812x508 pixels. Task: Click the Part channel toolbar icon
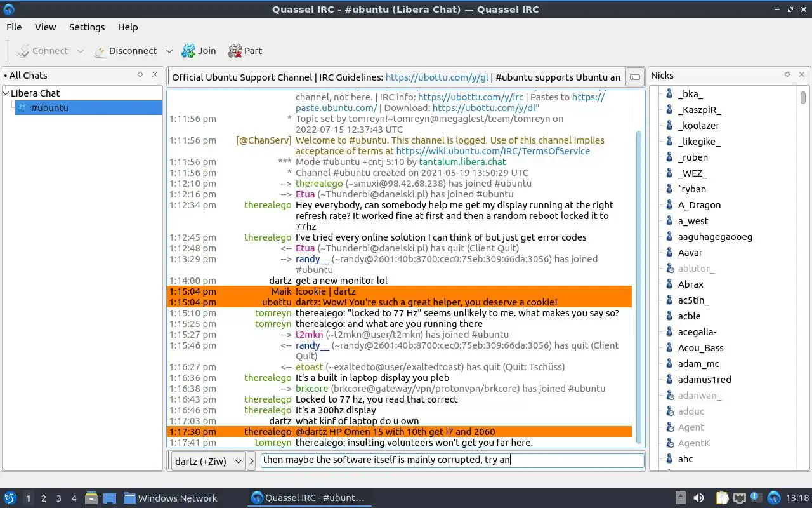235,51
